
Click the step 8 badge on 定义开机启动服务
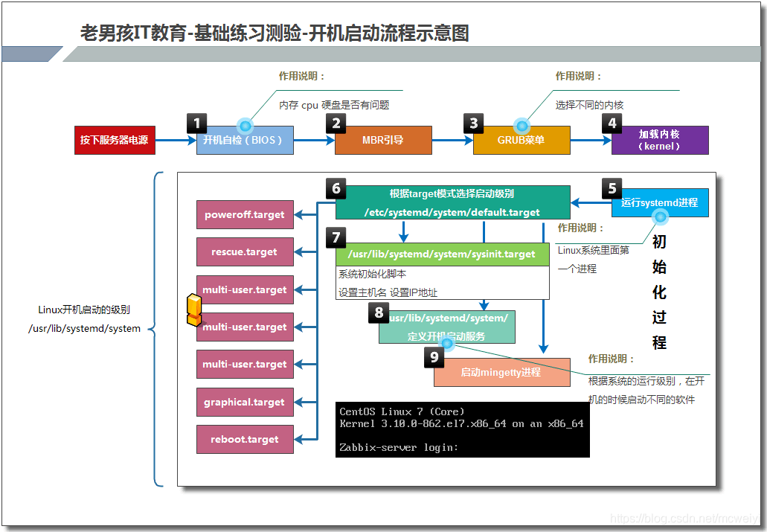click(x=378, y=313)
